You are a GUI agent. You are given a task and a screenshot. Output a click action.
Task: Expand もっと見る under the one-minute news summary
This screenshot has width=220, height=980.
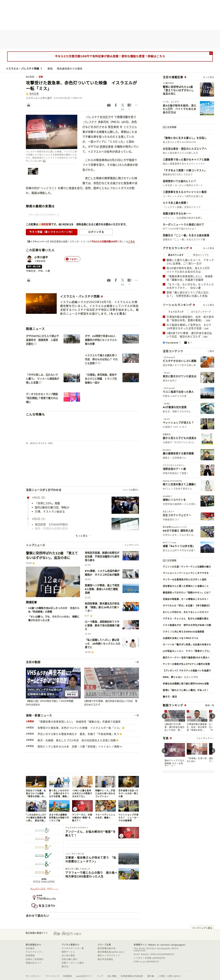pos(83,536)
